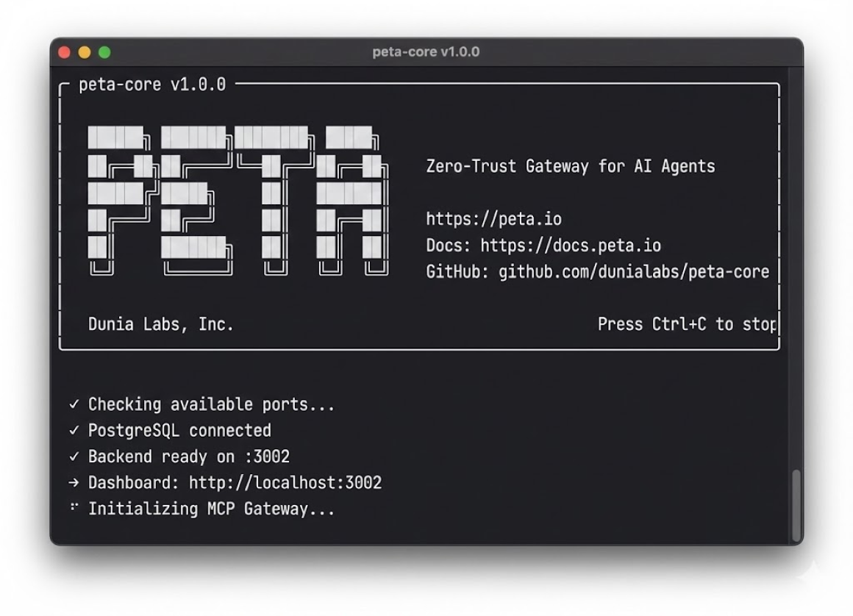Minimize the terminal with the yellow button

[x=84, y=52]
